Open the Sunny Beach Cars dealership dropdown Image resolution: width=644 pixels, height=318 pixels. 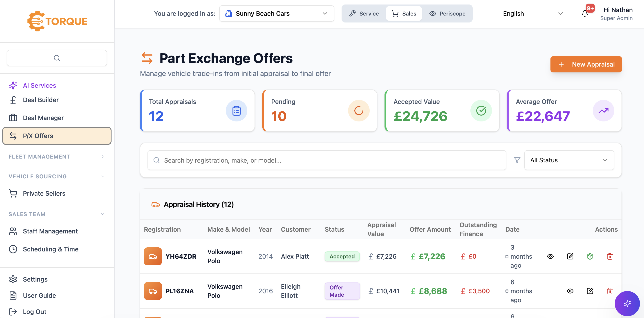coord(277,13)
